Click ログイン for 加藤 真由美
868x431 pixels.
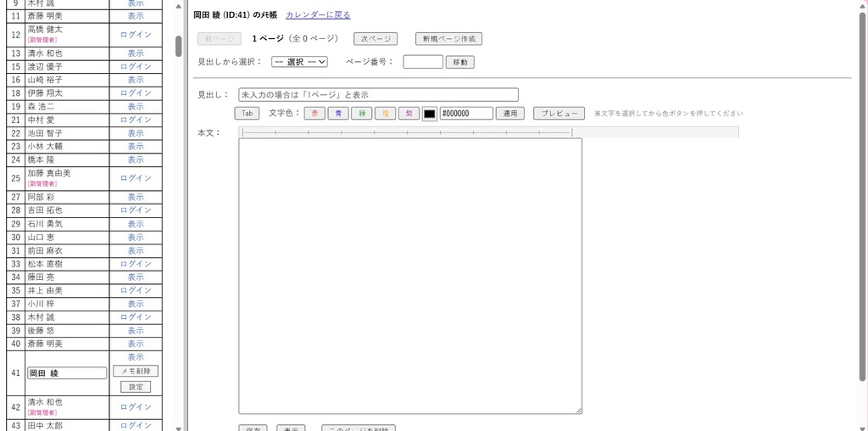[x=136, y=178]
